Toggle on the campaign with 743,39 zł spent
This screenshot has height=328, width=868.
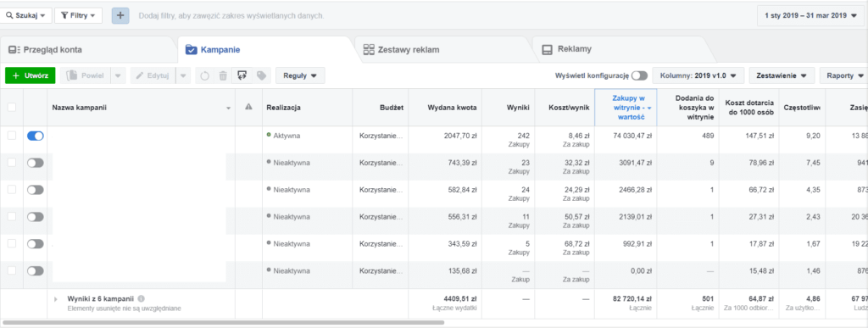click(x=36, y=163)
